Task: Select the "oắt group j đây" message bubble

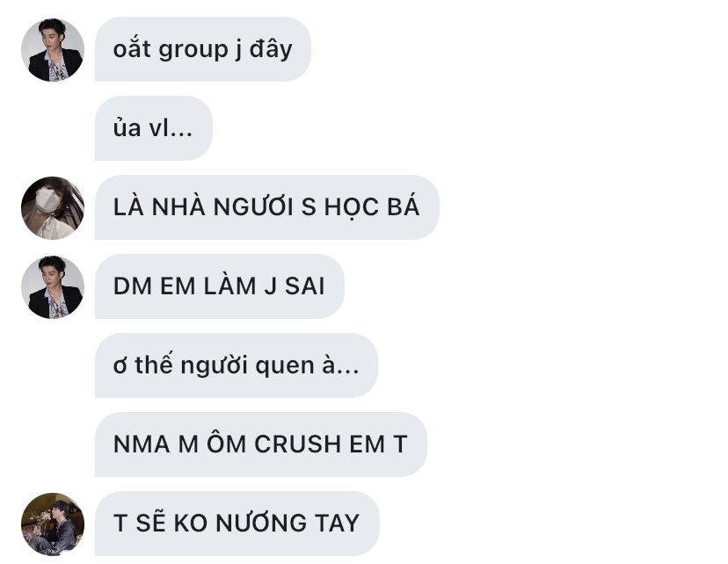Action: (x=203, y=49)
